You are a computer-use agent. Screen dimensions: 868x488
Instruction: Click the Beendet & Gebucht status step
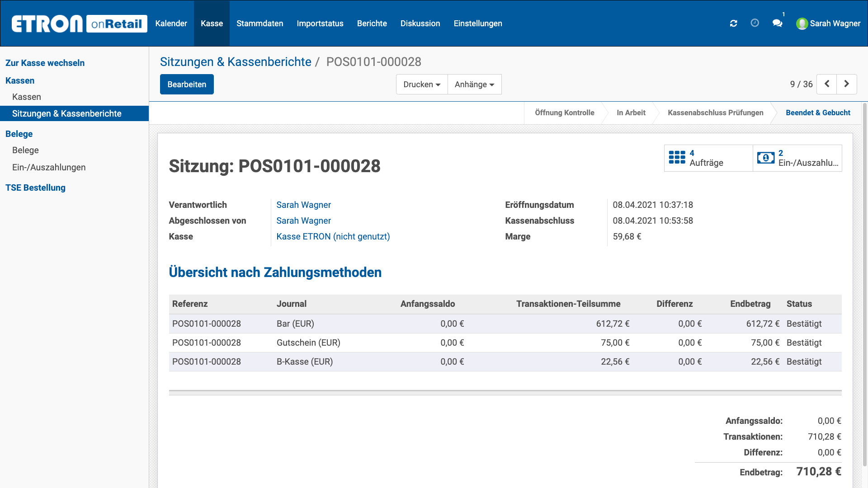818,113
